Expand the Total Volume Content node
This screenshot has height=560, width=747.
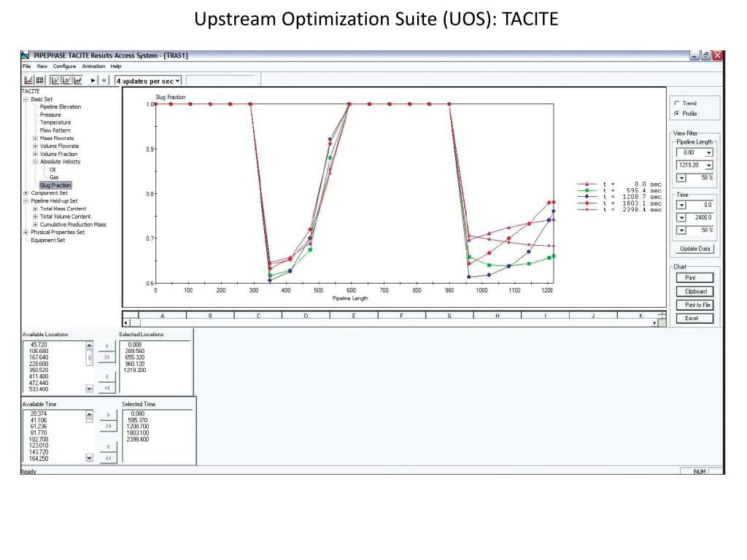(35, 217)
